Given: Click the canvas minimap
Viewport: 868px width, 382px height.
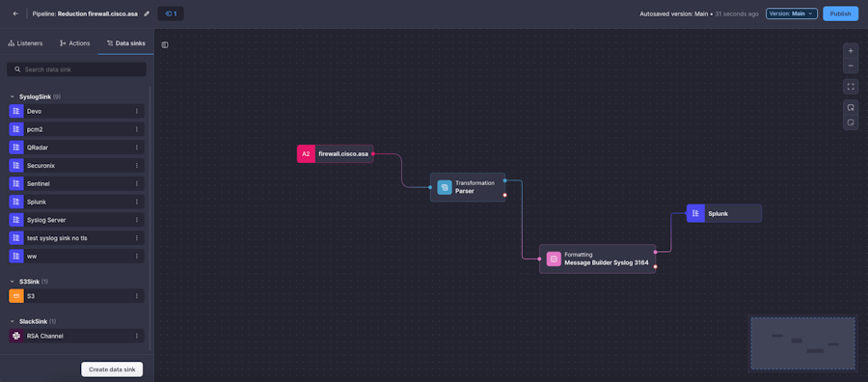Looking at the screenshot, I should (802, 343).
